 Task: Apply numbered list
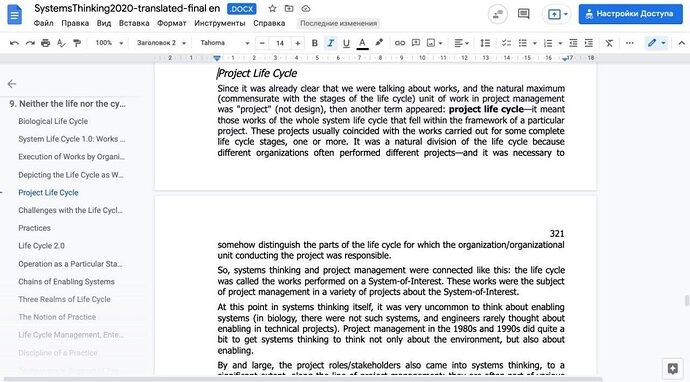coord(548,43)
